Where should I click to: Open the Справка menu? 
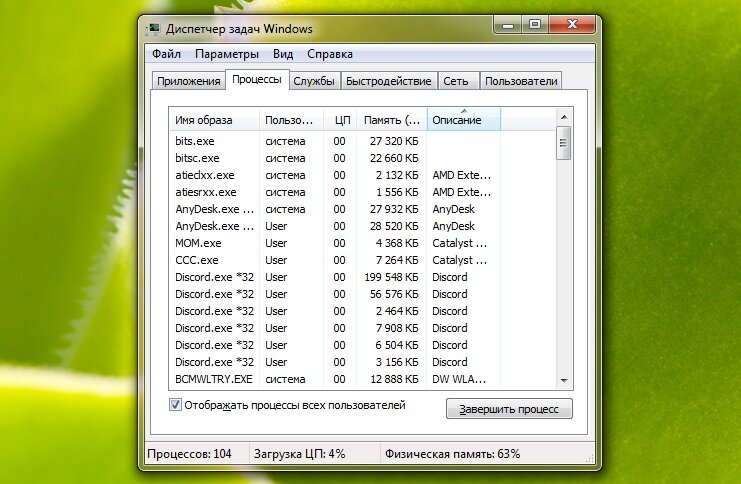pos(330,54)
